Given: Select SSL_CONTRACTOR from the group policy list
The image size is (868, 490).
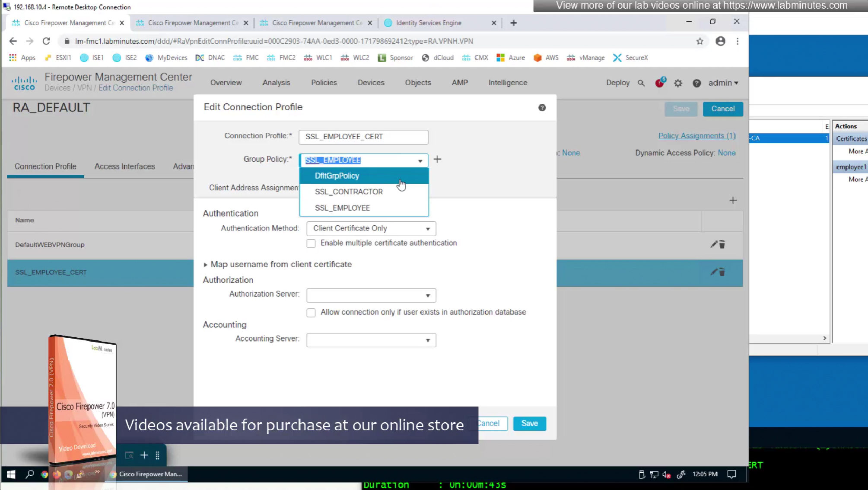Looking at the screenshot, I should click(x=349, y=192).
